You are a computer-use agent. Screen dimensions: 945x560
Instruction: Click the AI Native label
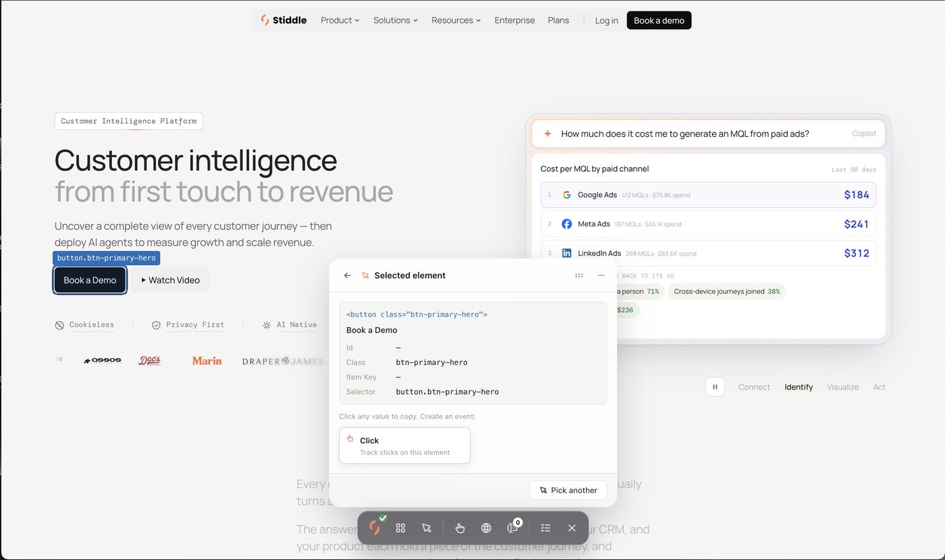296,325
